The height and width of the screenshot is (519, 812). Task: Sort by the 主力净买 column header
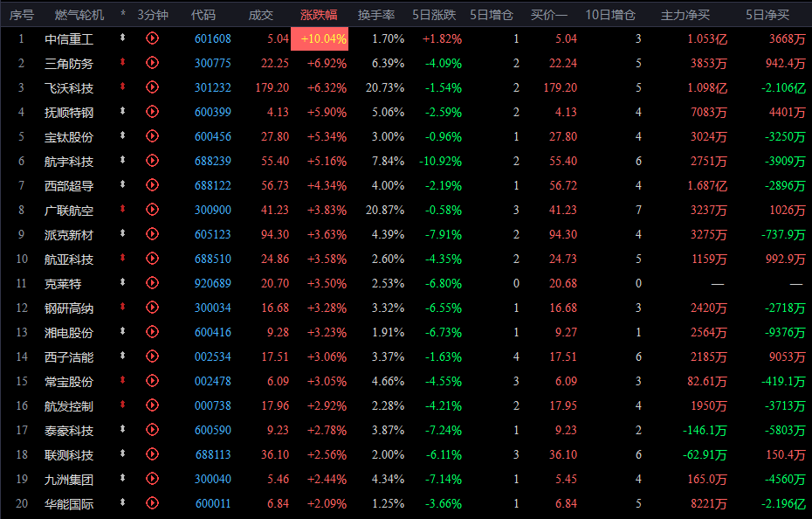(x=685, y=15)
